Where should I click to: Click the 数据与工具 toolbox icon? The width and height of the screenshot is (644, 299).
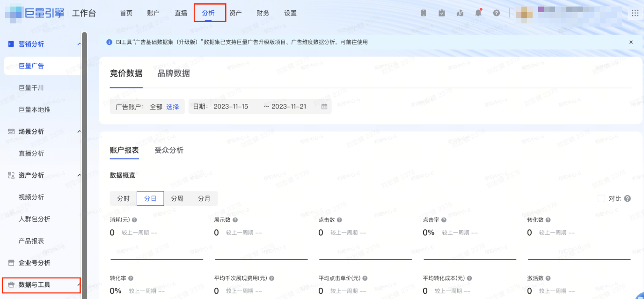click(11, 284)
